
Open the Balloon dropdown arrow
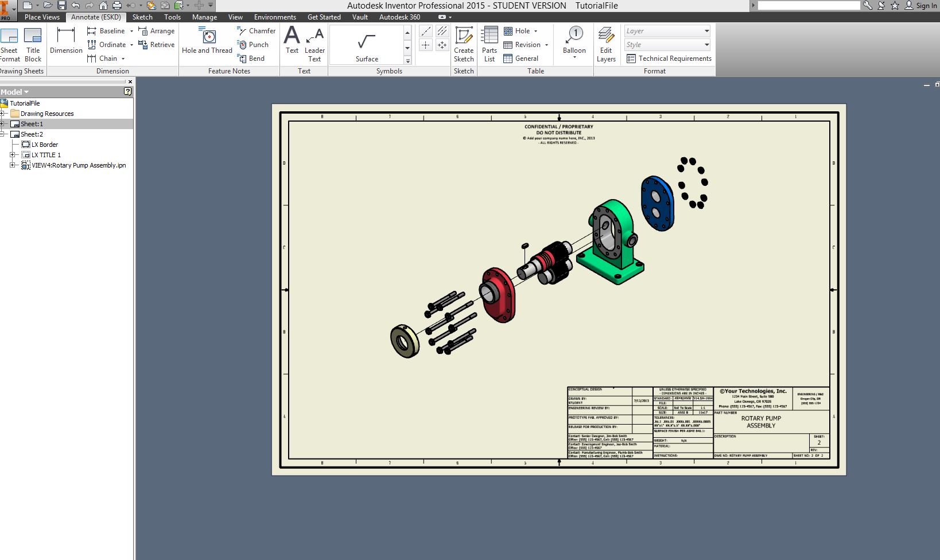tap(574, 57)
